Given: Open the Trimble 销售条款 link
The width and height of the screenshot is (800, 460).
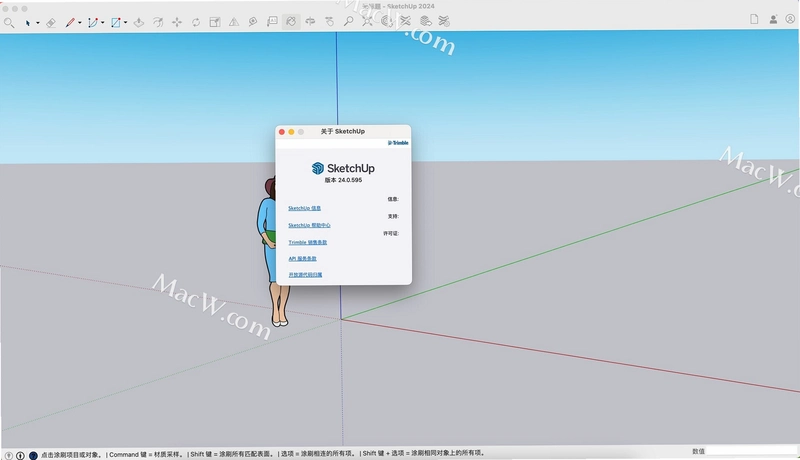Looking at the screenshot, I should [x=308, y=242].
